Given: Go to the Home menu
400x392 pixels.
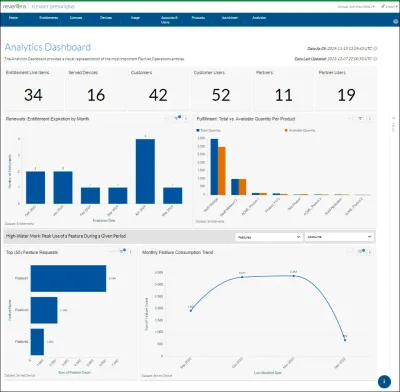Looking at the screenshot, I should [x=13, y=18].
